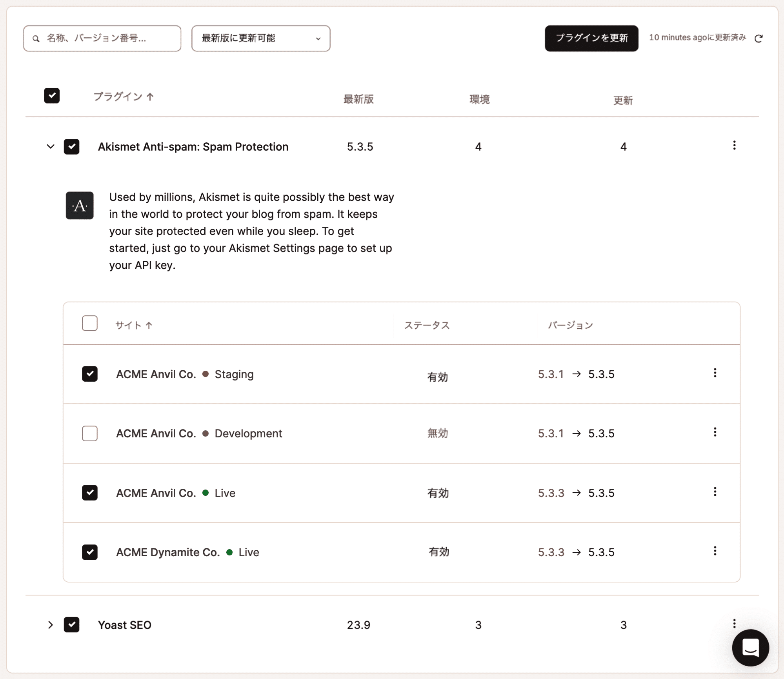Check the select-all sites checkbox

[x=90, y=324]
